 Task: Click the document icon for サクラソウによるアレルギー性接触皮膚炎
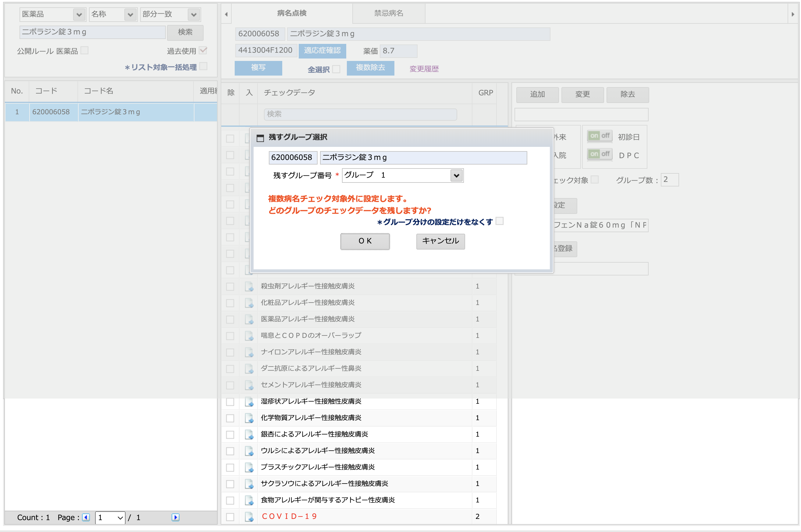click(x=249, y=484)
